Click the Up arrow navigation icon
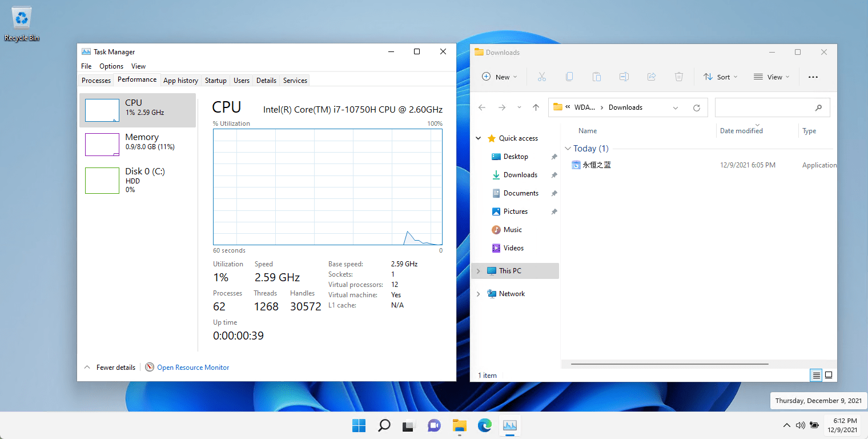Screen dimensions: 868x439 [x=536, y=107]
